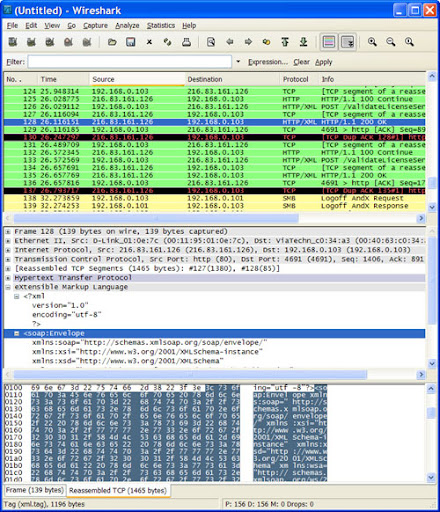Collapse the <?xml declaration node
Viewport: 440px width, 512px height.
tap(17, 296)
